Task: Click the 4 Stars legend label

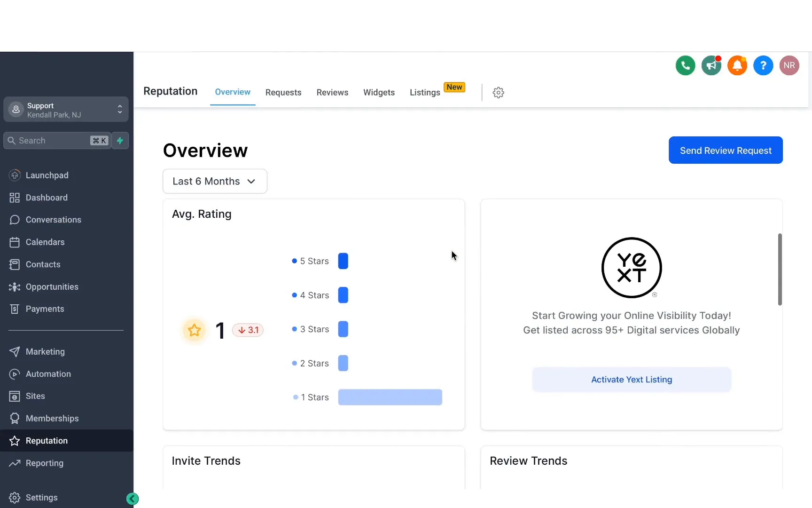Action: [314, 295]
